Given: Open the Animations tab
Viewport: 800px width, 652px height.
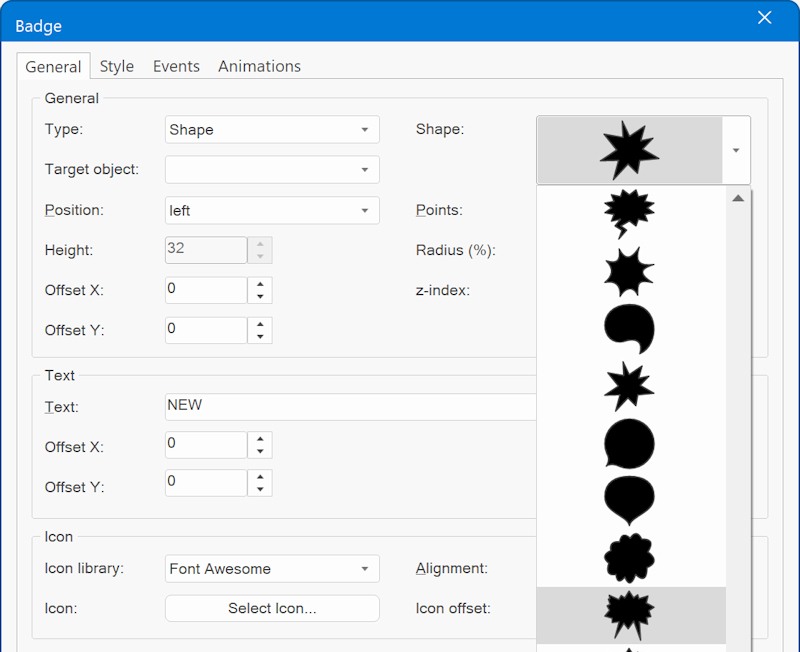Looking at the screenshot, I should (x=259, y=66).
